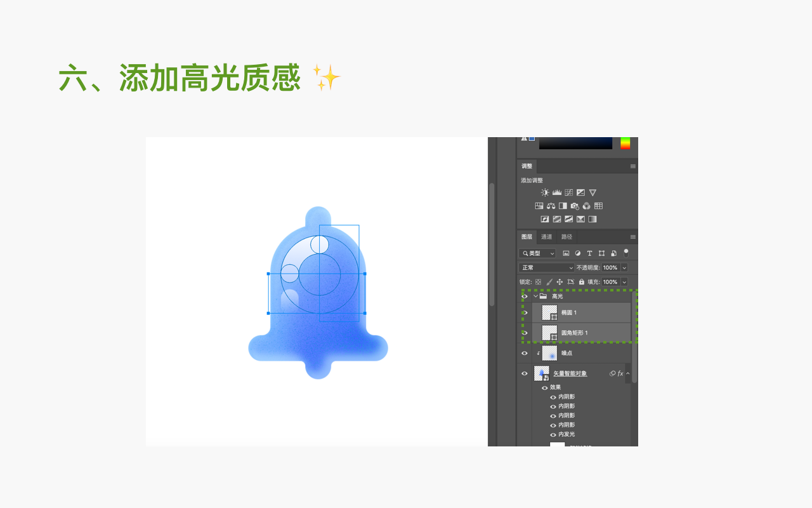Open the 正常 blend mode dropdown

pyautogui.click(x=547, y=268)
